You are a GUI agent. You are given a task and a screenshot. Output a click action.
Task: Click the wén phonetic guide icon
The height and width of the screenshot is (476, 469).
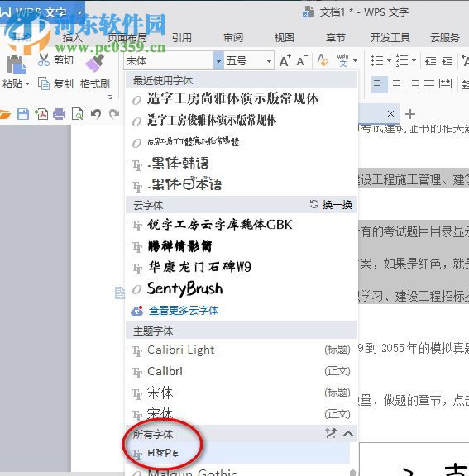point(343,60)
